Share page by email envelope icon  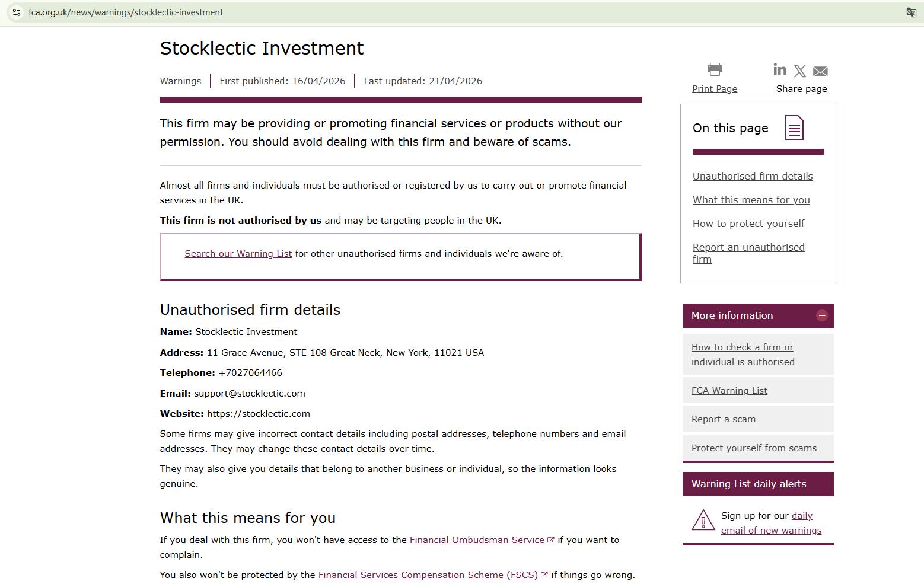click(x=820, y=72)
